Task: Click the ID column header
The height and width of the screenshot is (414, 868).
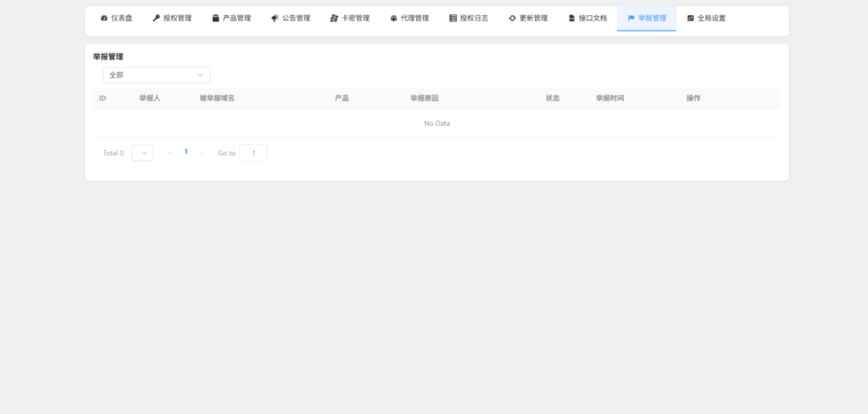Action: coord(103,98)
